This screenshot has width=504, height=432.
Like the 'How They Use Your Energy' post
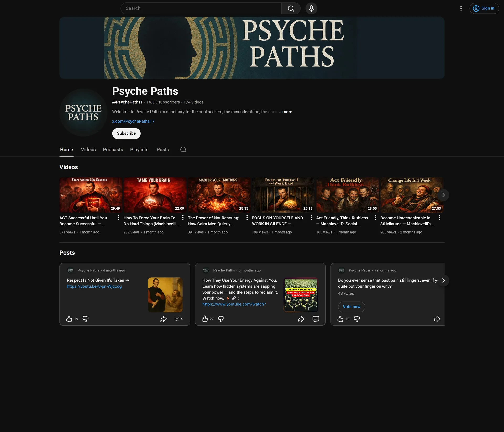pos(205,319)
